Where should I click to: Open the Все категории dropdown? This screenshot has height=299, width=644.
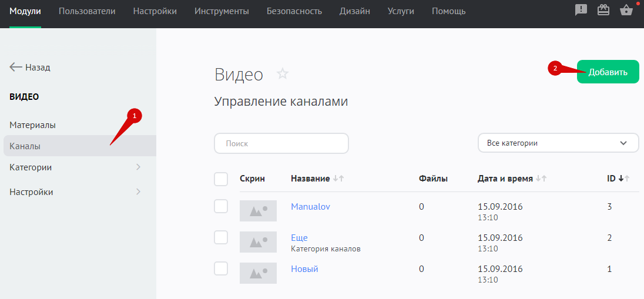coord(558,143)
